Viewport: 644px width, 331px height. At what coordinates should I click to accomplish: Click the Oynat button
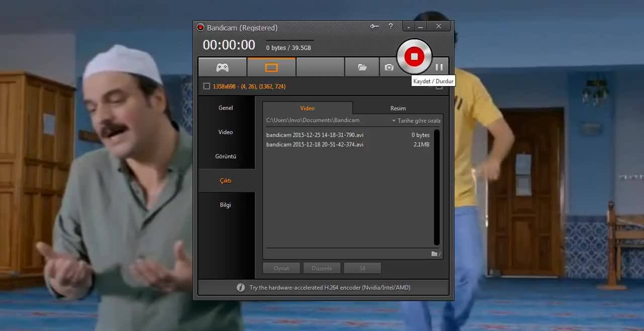point(281,268)
